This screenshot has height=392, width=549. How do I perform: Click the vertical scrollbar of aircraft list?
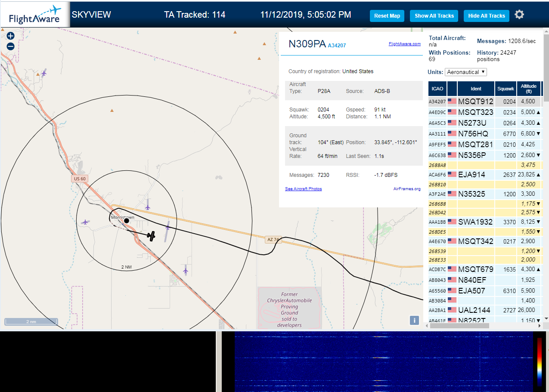pyautogui.click(x=546, y=68)
